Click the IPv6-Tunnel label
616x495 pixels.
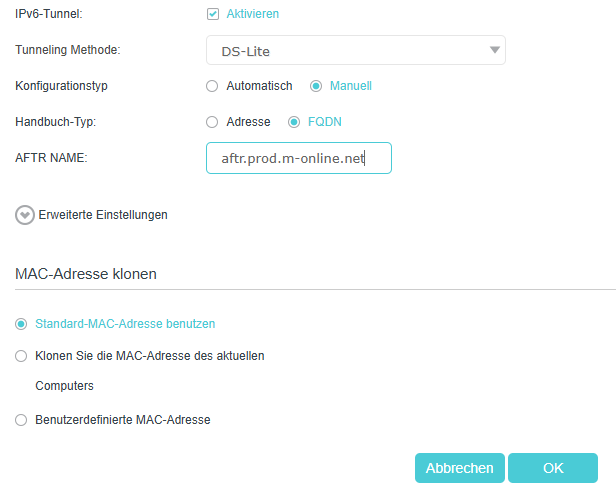point(49,14)
